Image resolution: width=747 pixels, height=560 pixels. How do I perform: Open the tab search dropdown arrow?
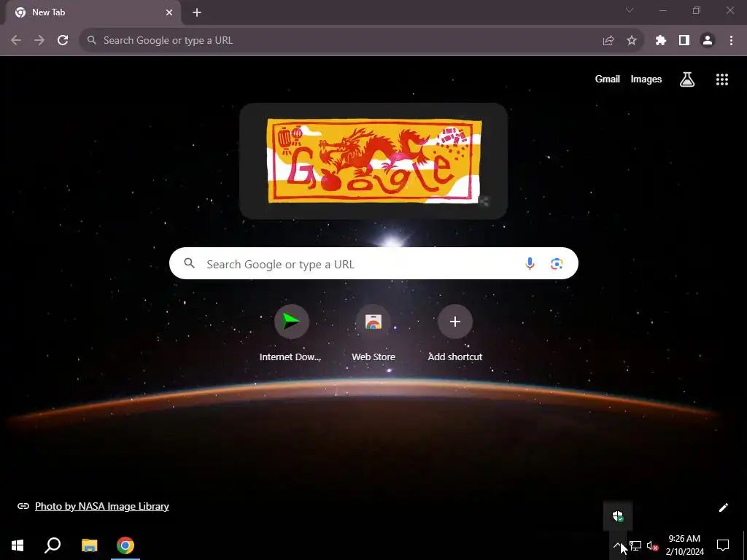630,10
